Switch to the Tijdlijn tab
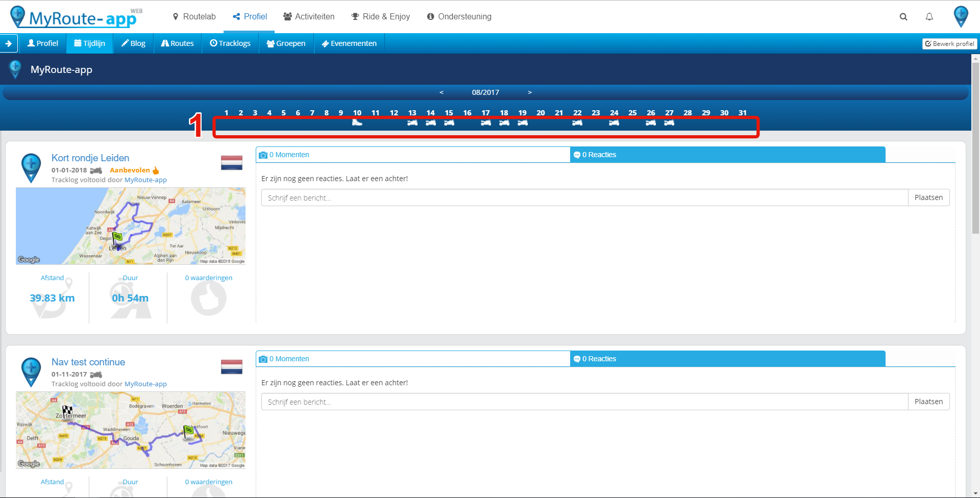The image size is (980, 498). pyautogui.click(x=90, y=43)
